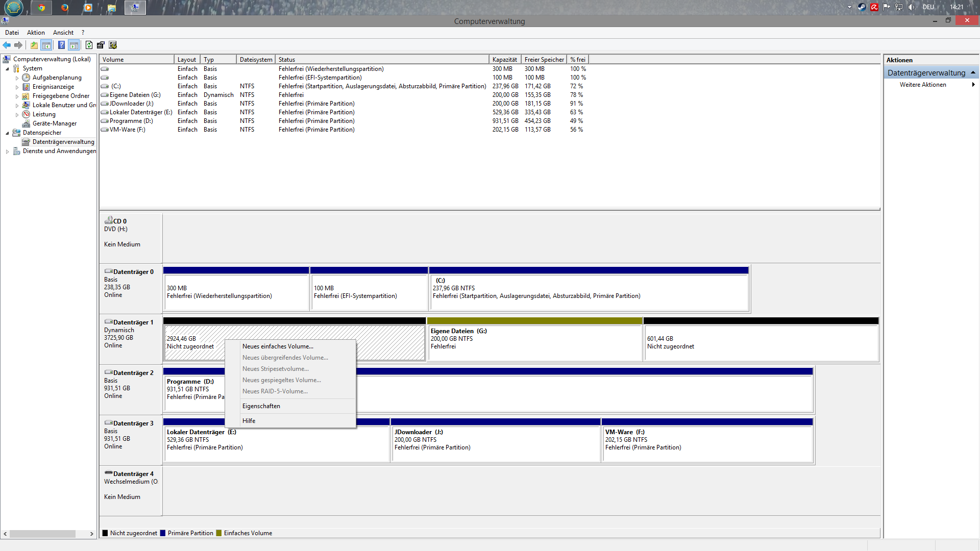Toggle the console tree pane button

click(x=46, y=45)
